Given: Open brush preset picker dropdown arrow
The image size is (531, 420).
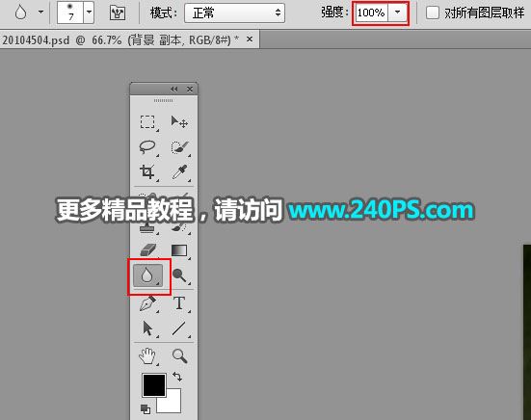Looking at the screenshot, I should [89, 13].
